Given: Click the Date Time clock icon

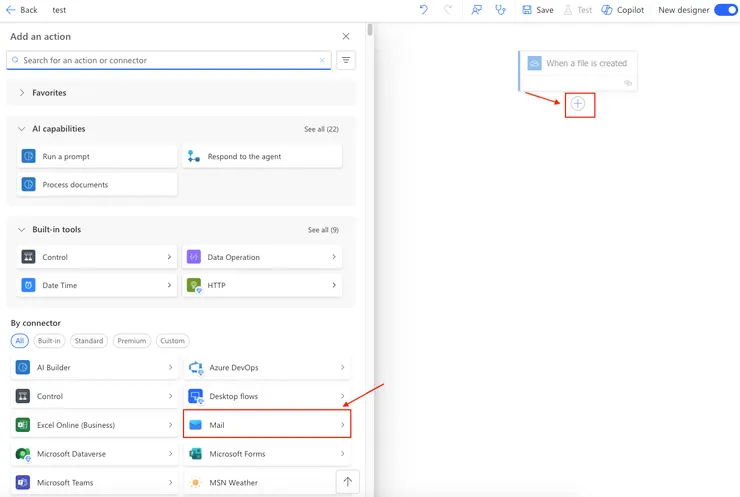Looking at the screenshot, I should (29, 285).
